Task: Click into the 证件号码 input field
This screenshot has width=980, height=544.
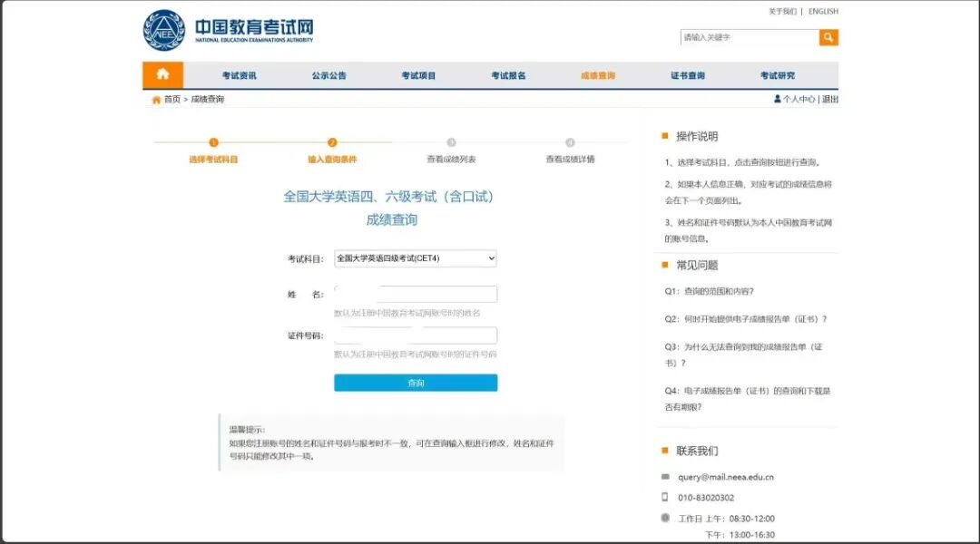Action: click(x=416, y=335)
